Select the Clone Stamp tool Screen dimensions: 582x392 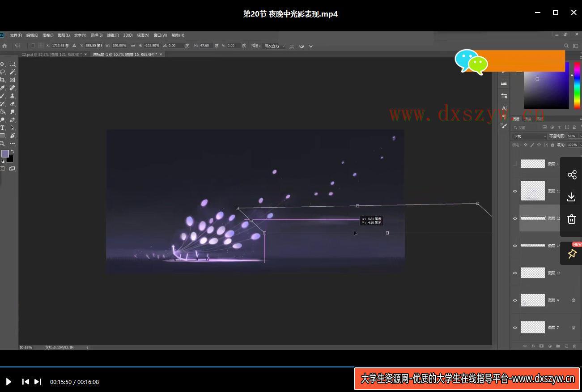(x=13, y=96)
